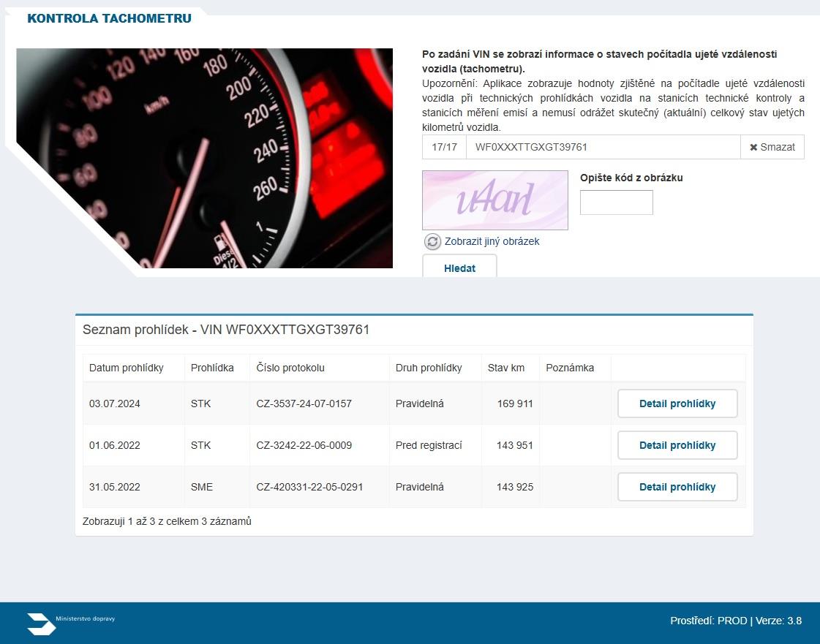Select protocol number CZ-3537-24-07-0157 cell

pyautogui.click(x=304, y=404)
